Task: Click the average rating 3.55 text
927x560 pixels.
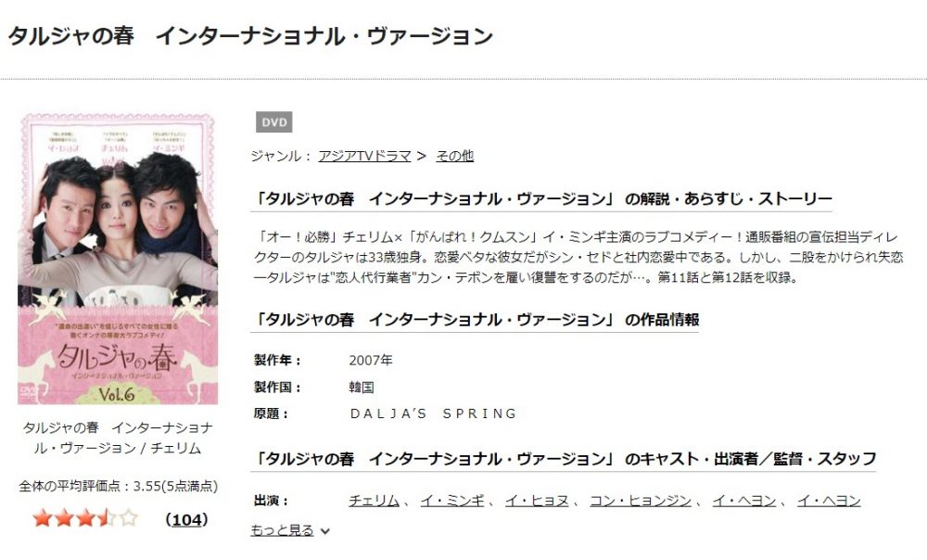Action: [119, 486]
